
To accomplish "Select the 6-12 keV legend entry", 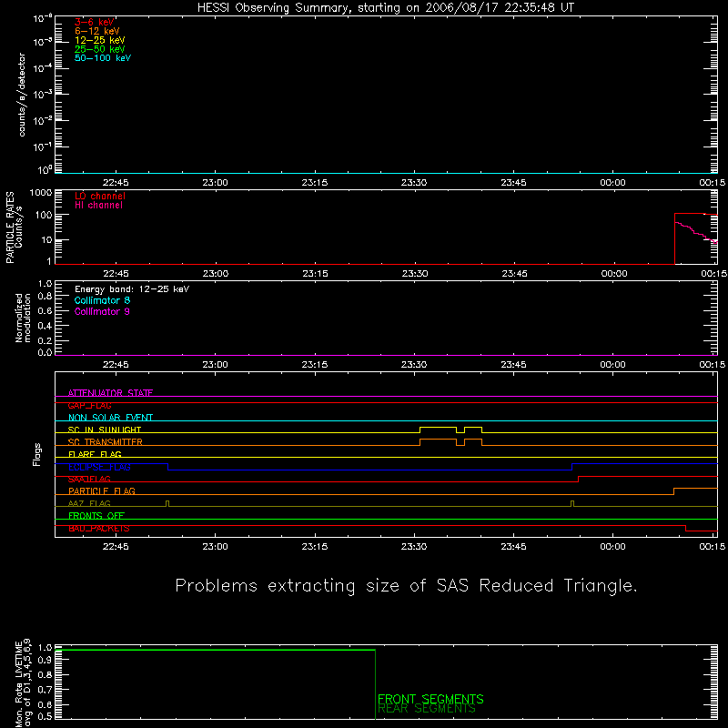I will [97, 31].
